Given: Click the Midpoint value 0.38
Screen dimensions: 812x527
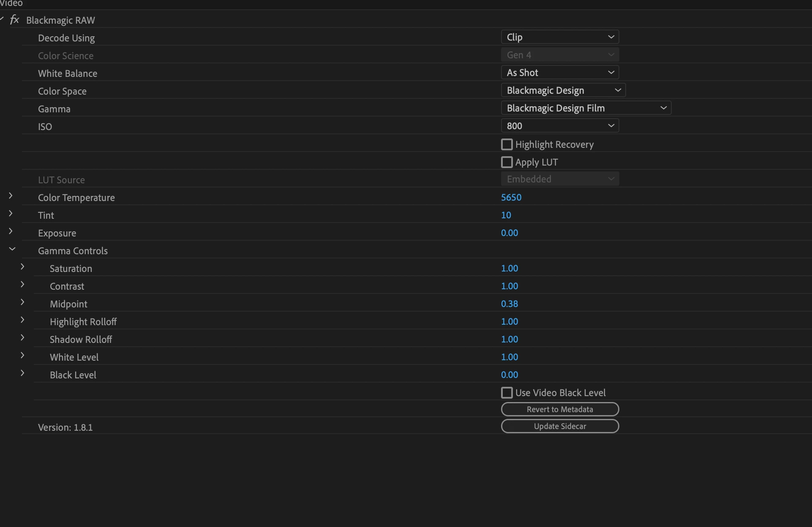Looking at the screenshot, I should pyautogui.click(x=510, y=304).
